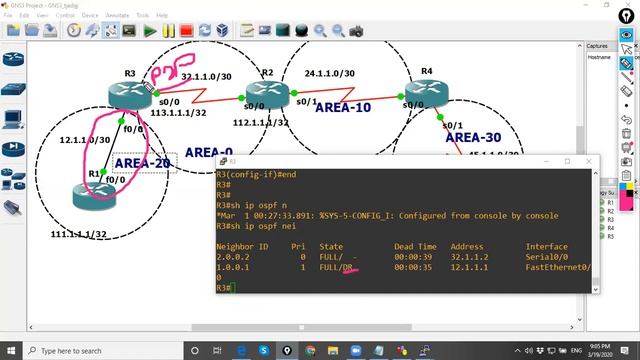Select the annotation pen line tool

click(x=626, y=77)
